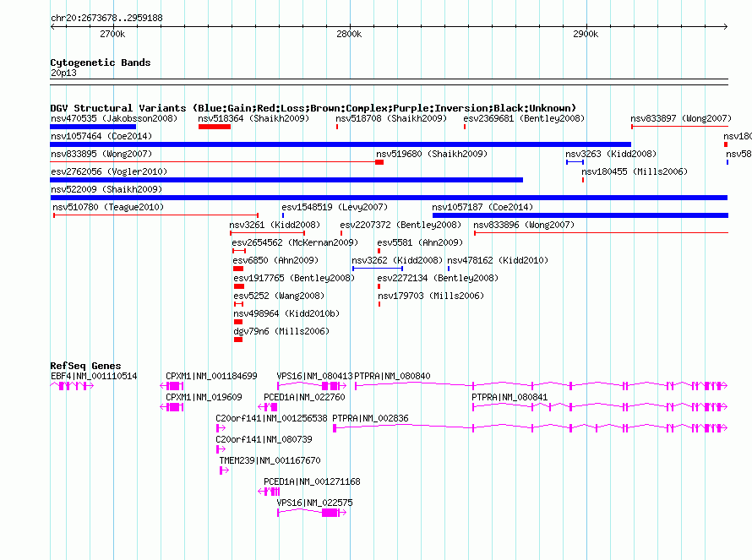Click the 20p13 band label
Viewport: 752px width, 560px height.
click(x=63, y=73)
